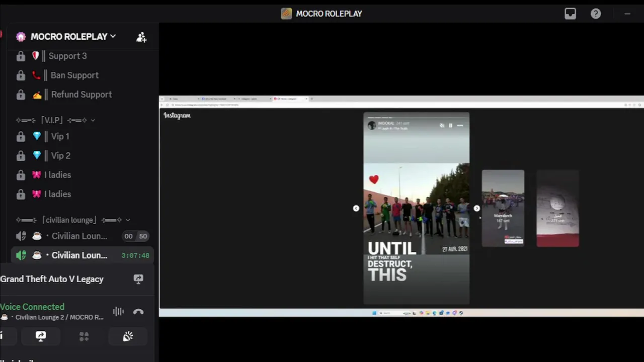Click the lock icon beside Refund Support
644x362 pixels.
tap(21, 94)
